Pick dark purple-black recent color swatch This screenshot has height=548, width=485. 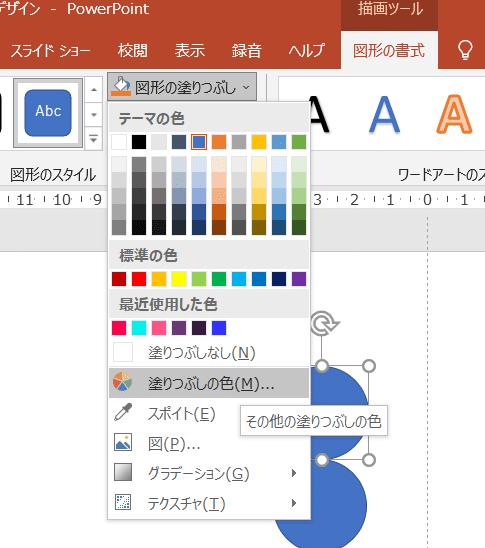(199, 328)
